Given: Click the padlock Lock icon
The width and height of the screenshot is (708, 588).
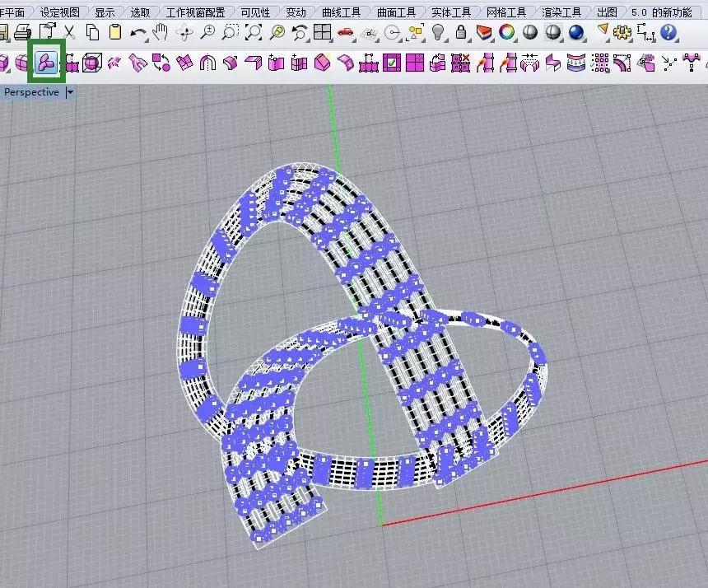Looking at the screenshot, I should coord(461,32).
